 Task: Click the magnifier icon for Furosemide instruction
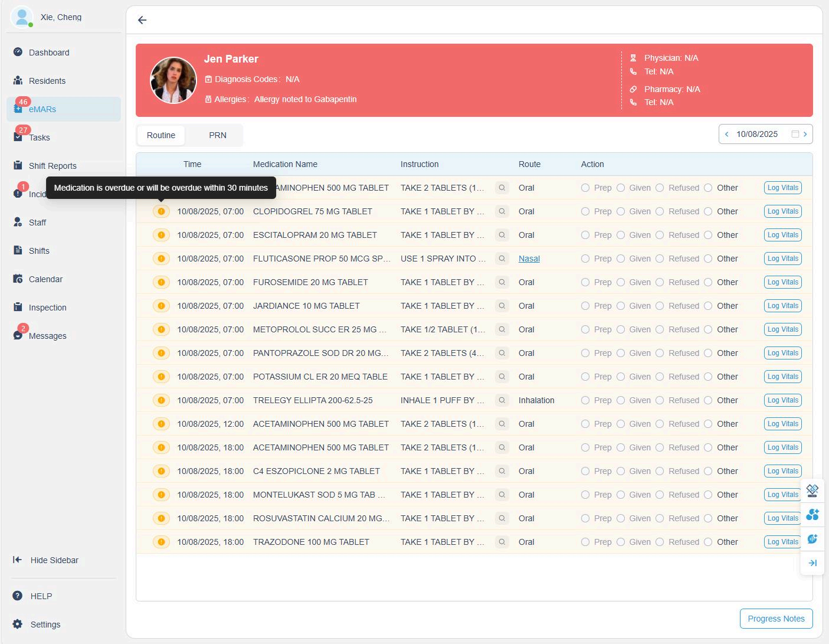[502, 282]
